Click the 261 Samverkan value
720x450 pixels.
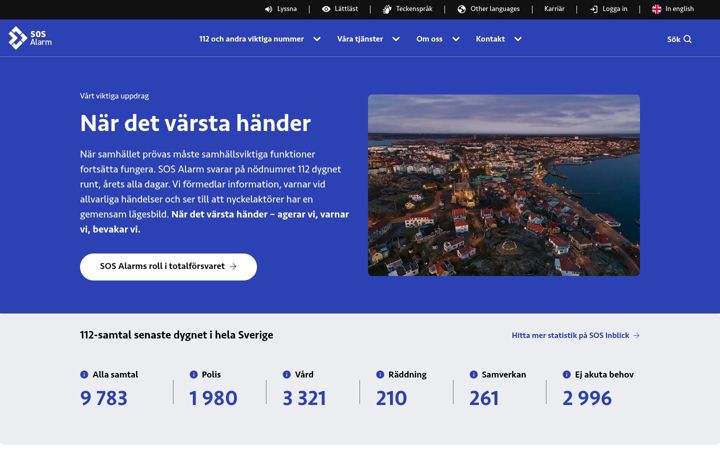[x=484, y=398]
